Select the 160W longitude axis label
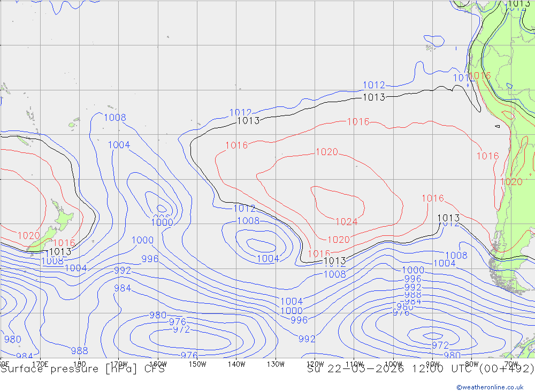The height and width of the screenshot is (392, 535). pos(158,364)
